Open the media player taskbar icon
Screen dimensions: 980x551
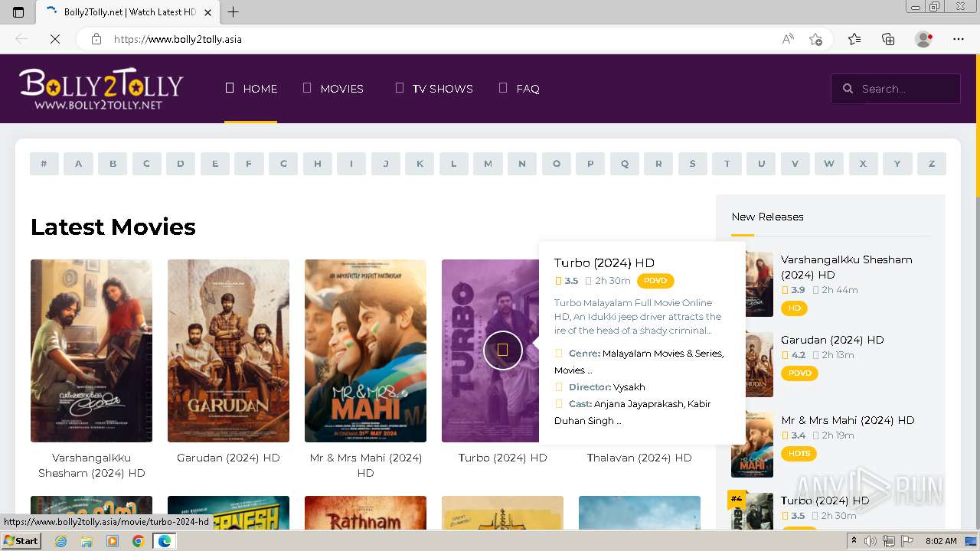[x=113, y=541]
